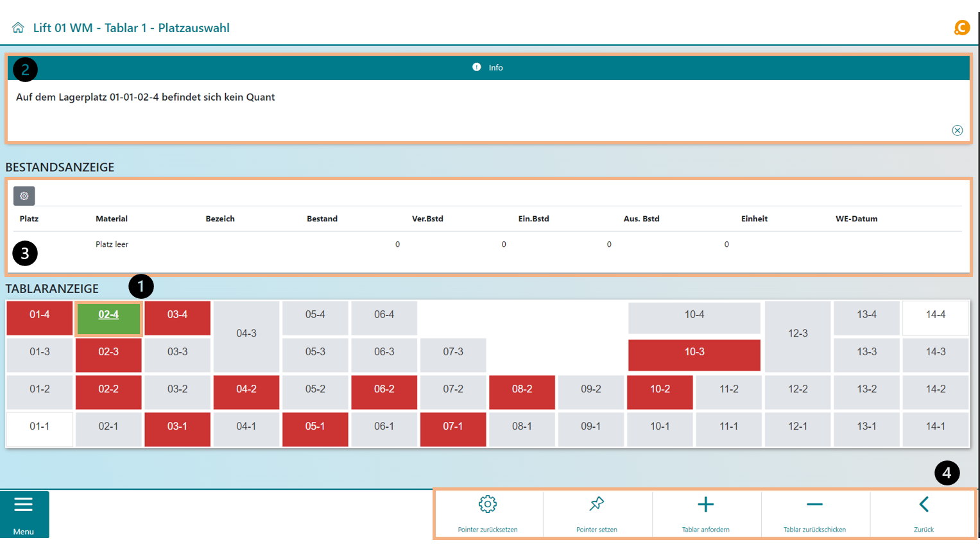Screen dimensions: 980x547
Task: Open the hamburger Menu
Action: point(24,514)
